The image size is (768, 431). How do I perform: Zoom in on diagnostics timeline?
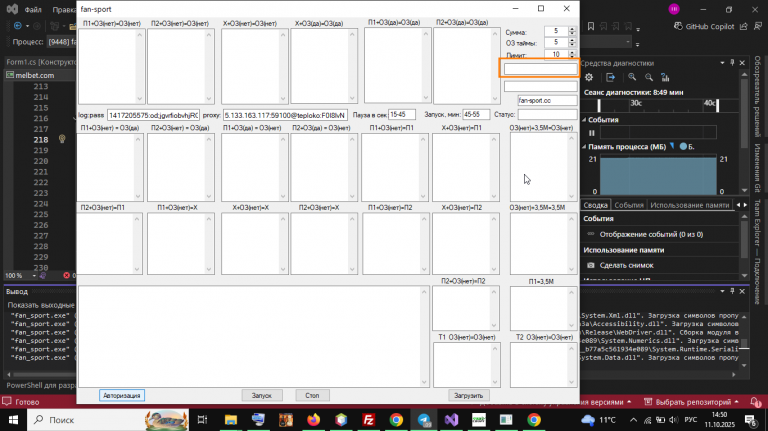(x=632, y=77)
